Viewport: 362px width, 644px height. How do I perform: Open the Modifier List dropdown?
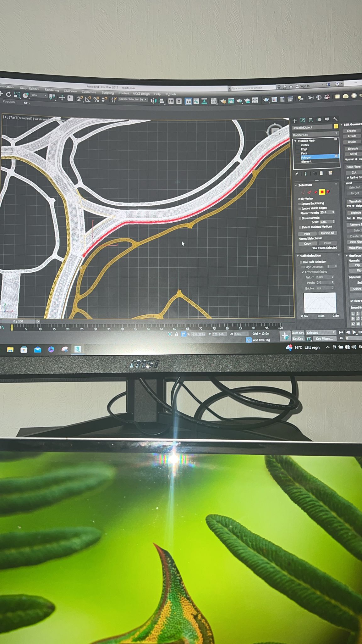(x=315, y=135)
